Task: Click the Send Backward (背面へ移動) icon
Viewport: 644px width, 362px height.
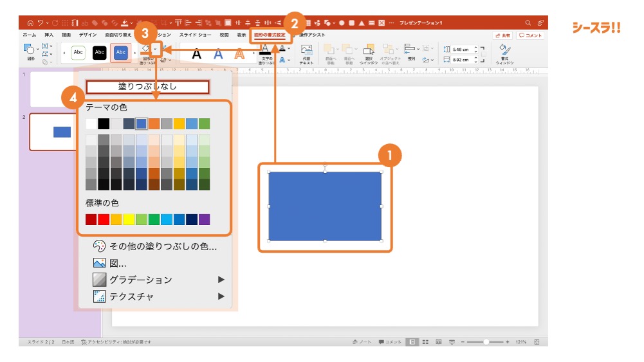Action: (x=347, y=50)
